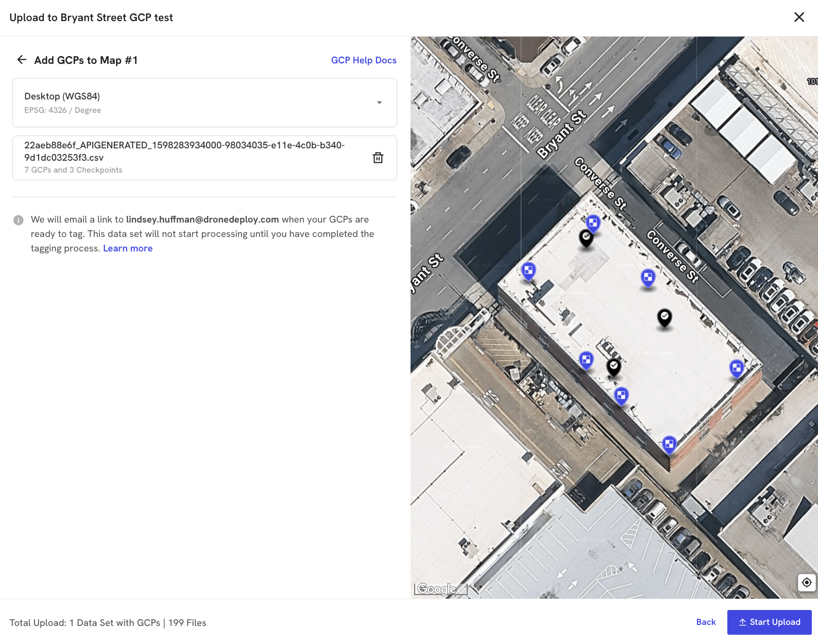
Task: Click the info icon next to email notice
Action: point(19,220)
